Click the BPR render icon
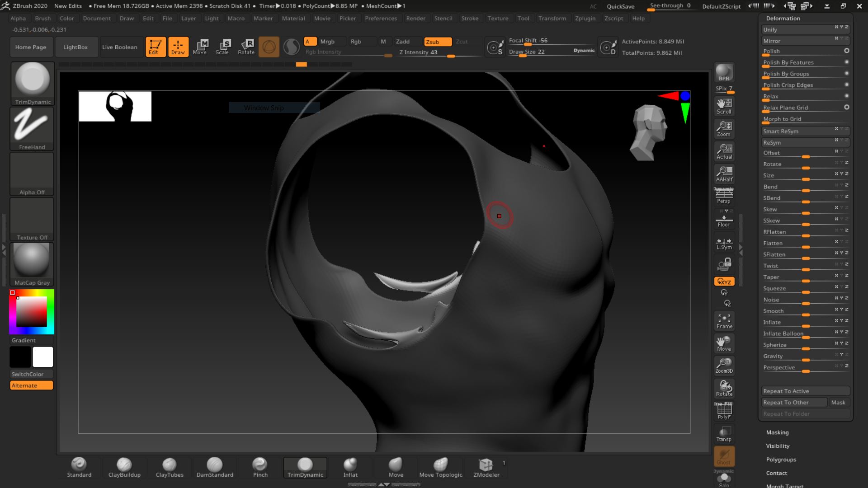 click(724, 71)
